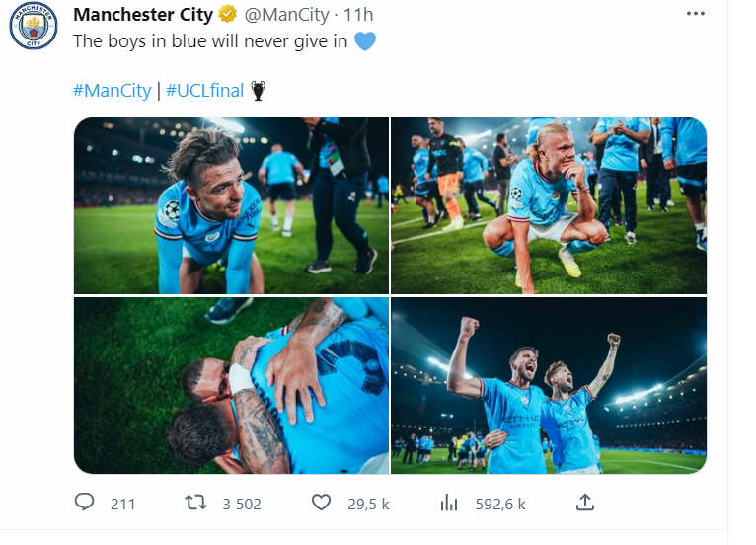756x545 pixels.
Task: Click the share upload icon
Action: 585,503
